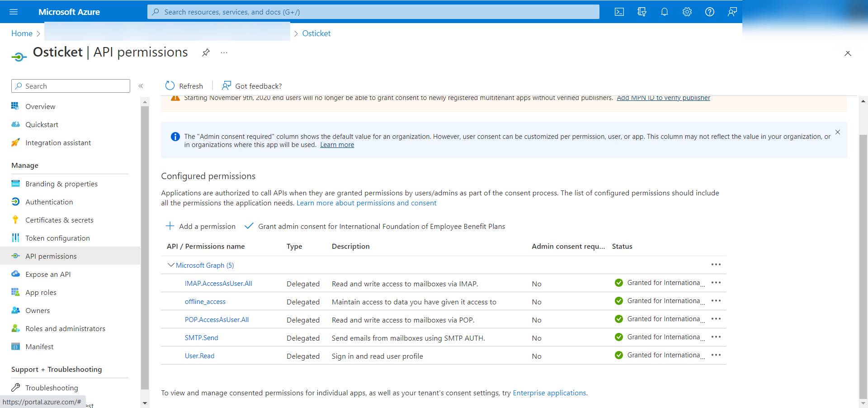Collapse the left navigation menu
This screenshot has height=408, width=868.
tap(141, 86)
